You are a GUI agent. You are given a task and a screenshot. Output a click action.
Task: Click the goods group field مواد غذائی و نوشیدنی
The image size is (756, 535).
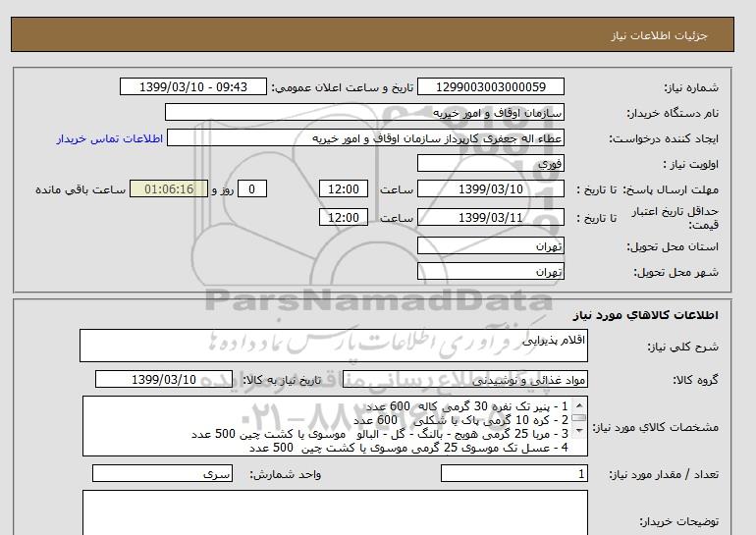tap(465, 380)
